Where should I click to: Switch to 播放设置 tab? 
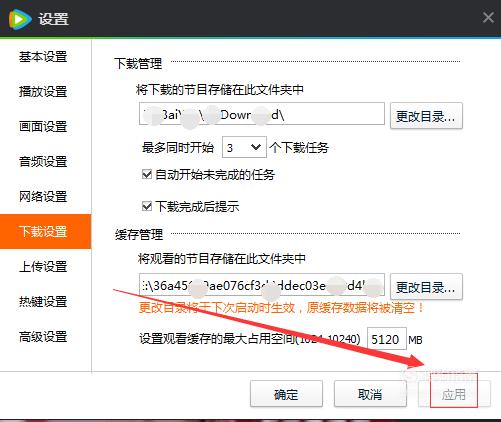pos(43,91)
